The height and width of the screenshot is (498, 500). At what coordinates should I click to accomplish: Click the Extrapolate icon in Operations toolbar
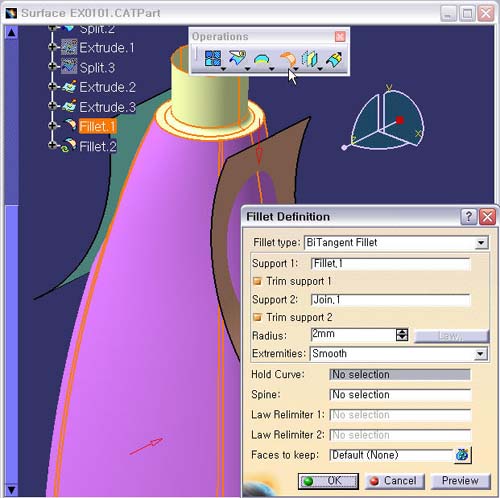click(x=334, y=59)
